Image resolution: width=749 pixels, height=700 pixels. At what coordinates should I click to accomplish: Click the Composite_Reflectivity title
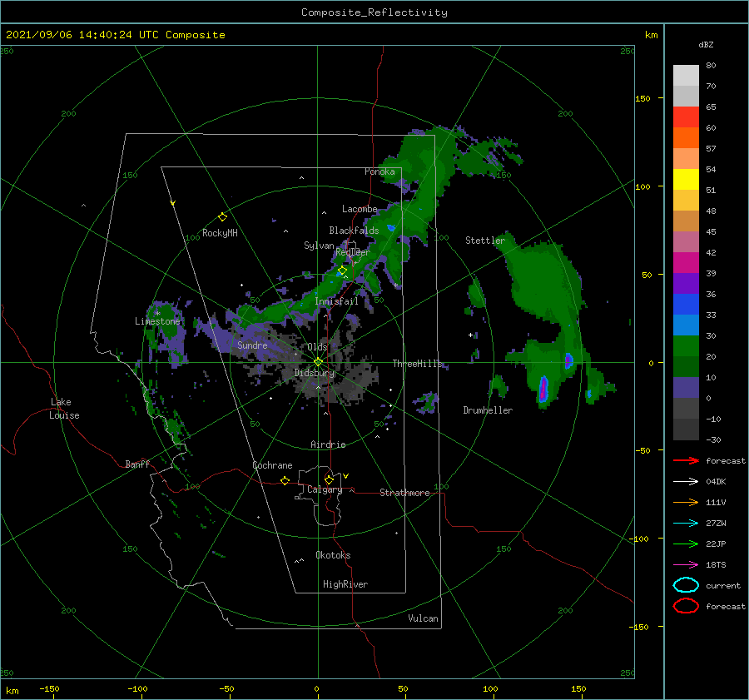[x=374, y=12]
